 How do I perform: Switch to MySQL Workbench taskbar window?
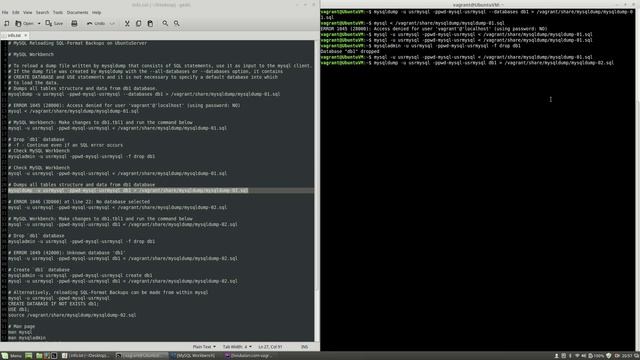point(194,356)
